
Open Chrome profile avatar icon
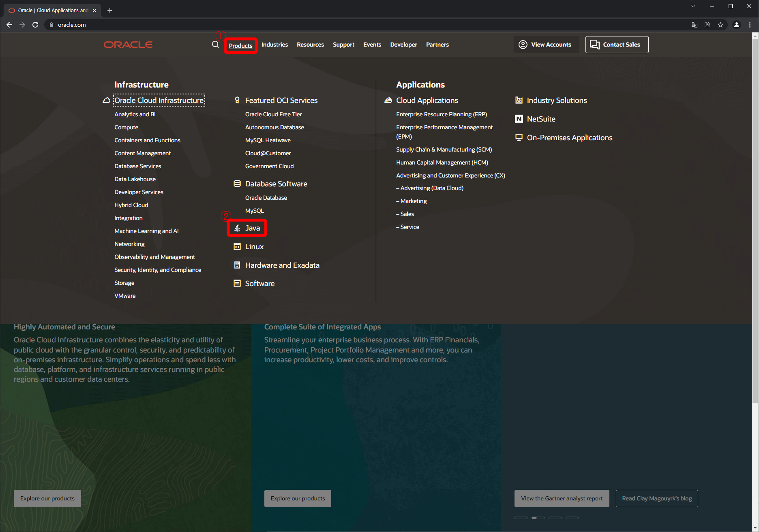coord(737,25)
